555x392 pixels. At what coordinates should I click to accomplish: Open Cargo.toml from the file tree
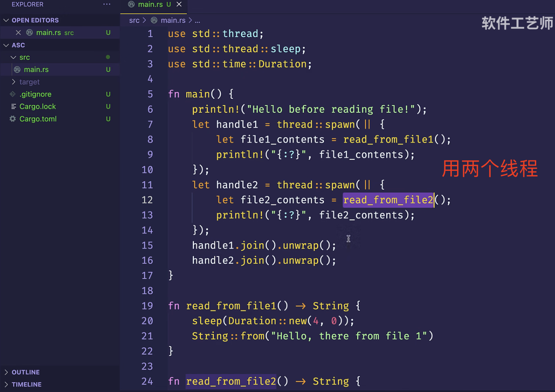[38, 119]
